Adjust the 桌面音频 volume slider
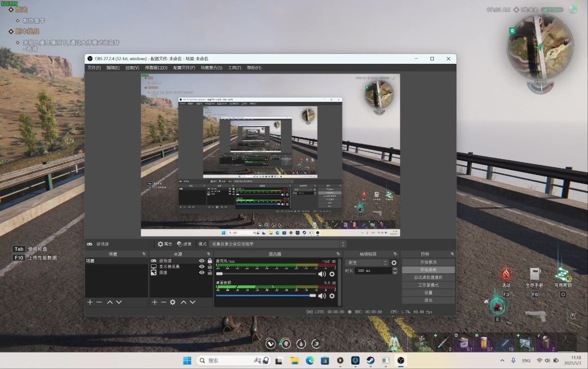 click(266, 296)
